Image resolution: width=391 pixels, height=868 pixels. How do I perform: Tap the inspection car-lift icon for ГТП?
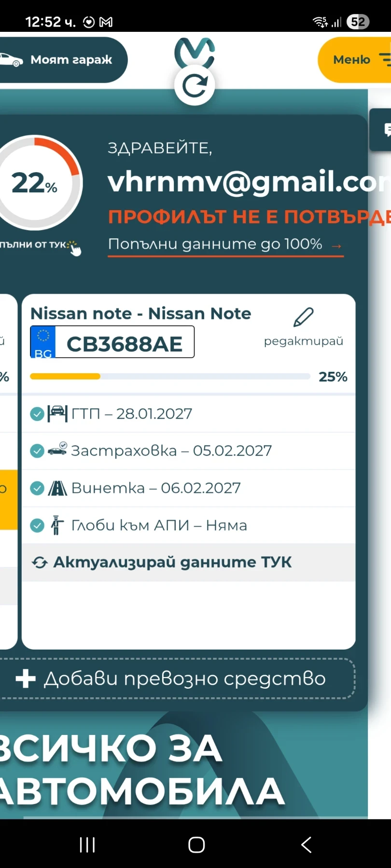pos(57,414)
